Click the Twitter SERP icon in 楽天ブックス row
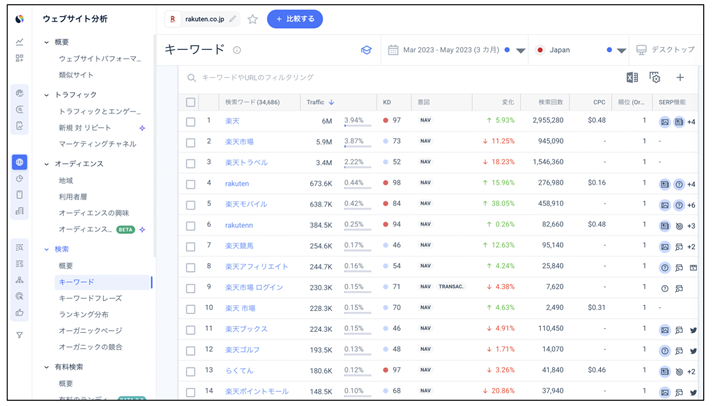Image resolution: width=712 pixels, height=406 pixels. tap(693, 330)
